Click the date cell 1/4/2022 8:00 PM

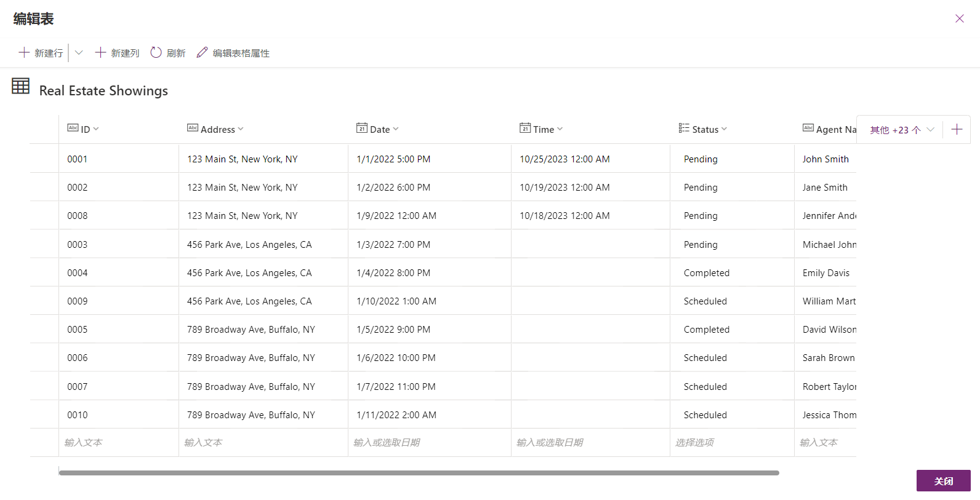[430, 272]
